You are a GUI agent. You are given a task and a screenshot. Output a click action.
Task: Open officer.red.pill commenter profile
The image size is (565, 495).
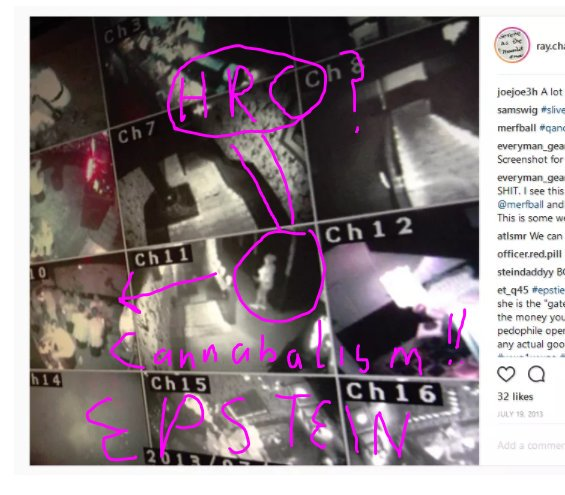529,254
